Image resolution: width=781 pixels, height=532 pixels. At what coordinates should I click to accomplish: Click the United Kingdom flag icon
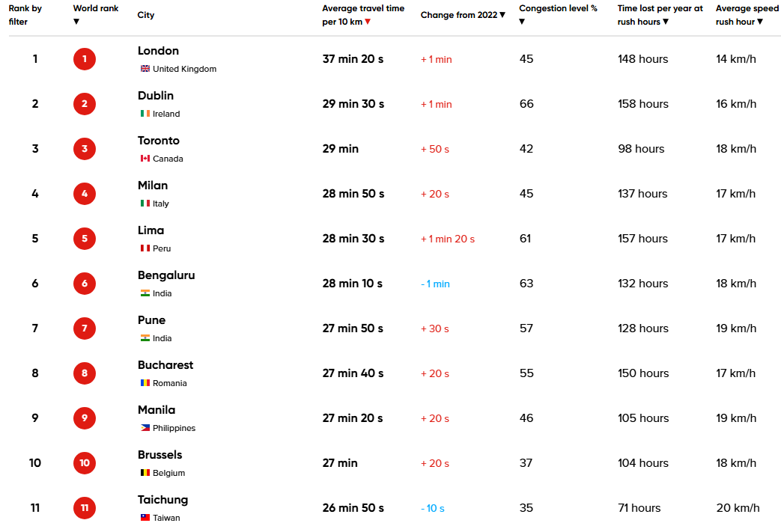coord(145,69)
